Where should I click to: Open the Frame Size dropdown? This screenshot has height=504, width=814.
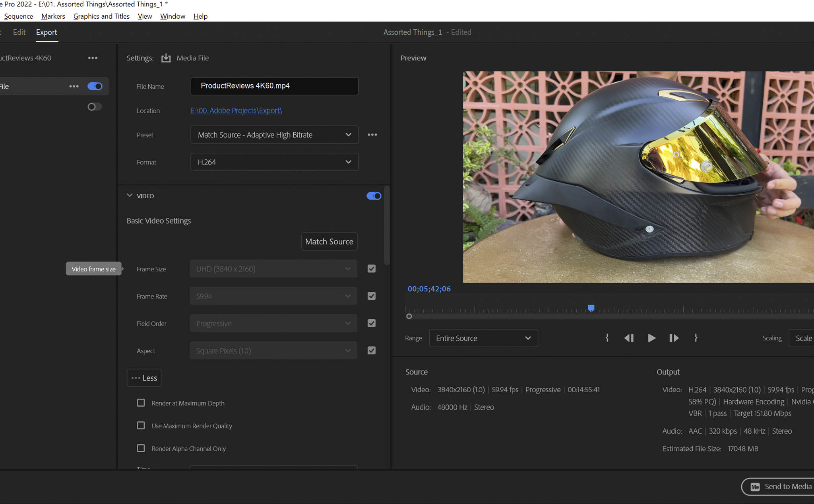(x=273, y=269)
